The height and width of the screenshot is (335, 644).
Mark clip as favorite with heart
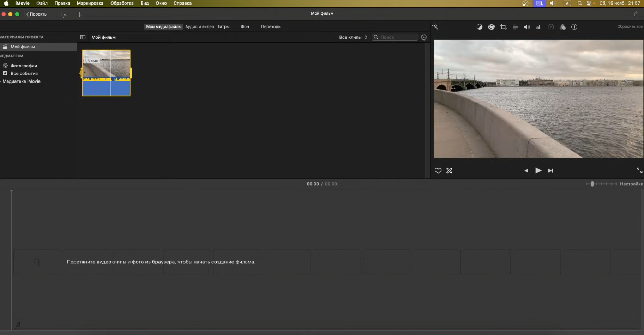pos(438,171)
